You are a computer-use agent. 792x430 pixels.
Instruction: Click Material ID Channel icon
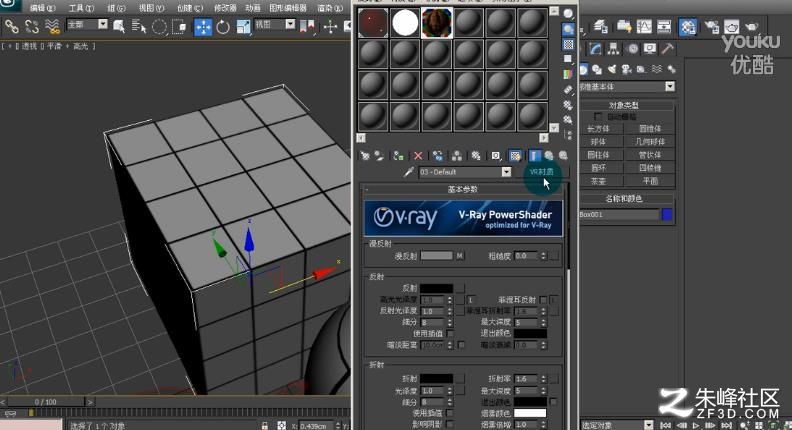tap(497, 156)
